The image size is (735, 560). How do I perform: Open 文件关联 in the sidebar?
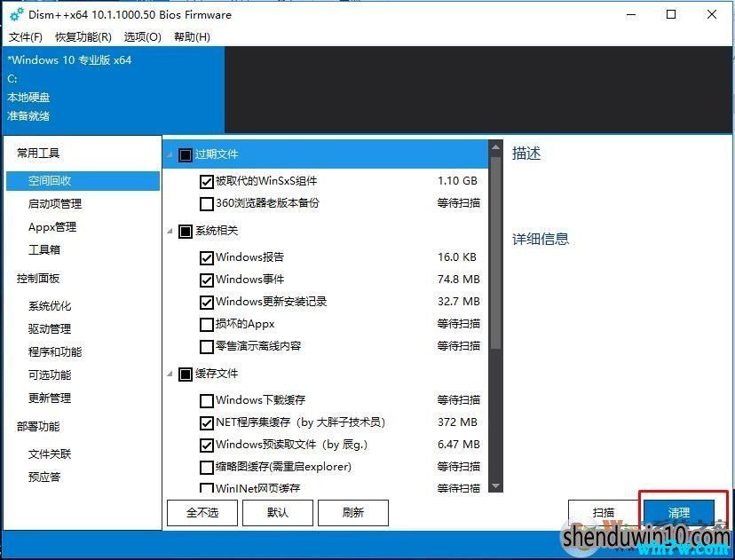pyautogui.click(x=50, y=454)
